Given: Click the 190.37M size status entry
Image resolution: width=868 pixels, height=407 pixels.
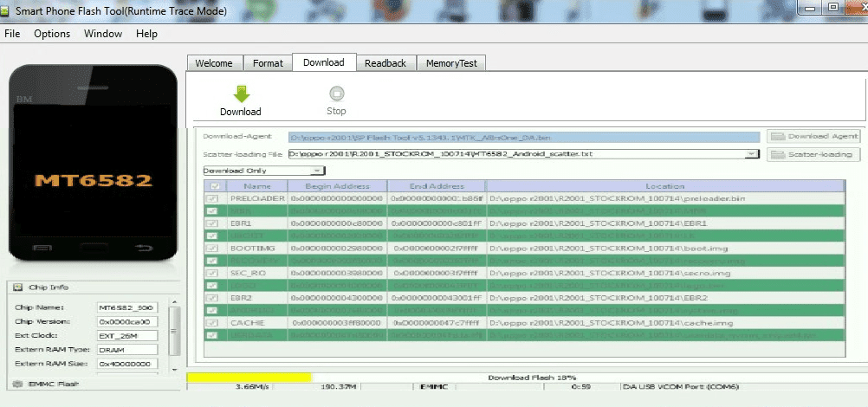Looking at the screenshot, I should pos(338,386).
